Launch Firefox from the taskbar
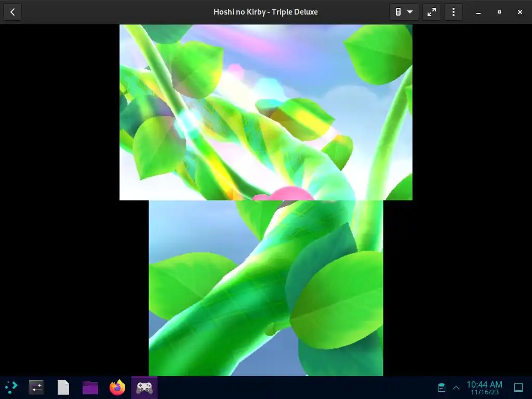Image resolution: width=532 pixels, height=399 pixels. (117, 387)
